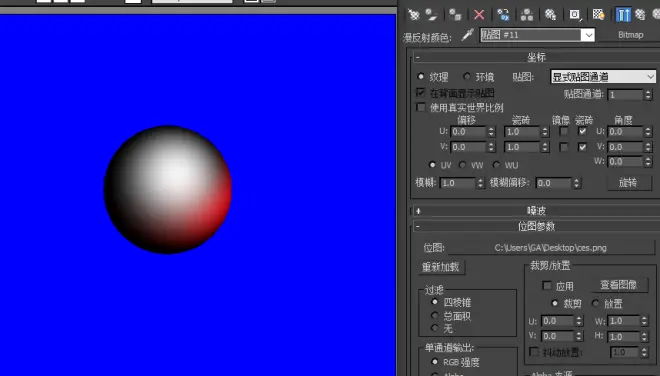Select RGB 强度 mono output radio
The width and height of the screenshot is (660, 376).
[435, 362]
